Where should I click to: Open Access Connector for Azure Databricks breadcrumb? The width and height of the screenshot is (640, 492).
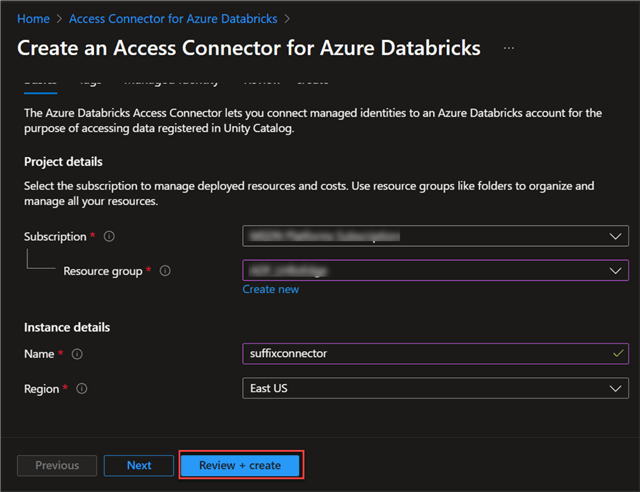174,19
